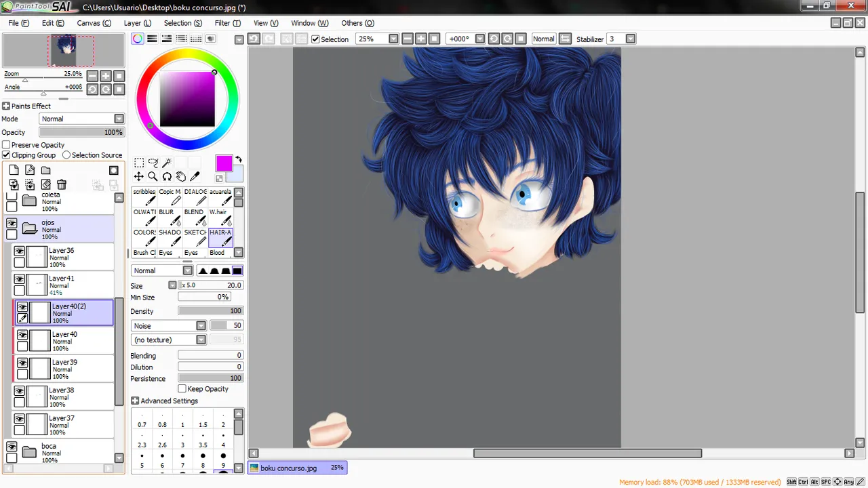Select the Hand pan tool
Viewport: 868px width, 488px height.
tap(180, 176)
